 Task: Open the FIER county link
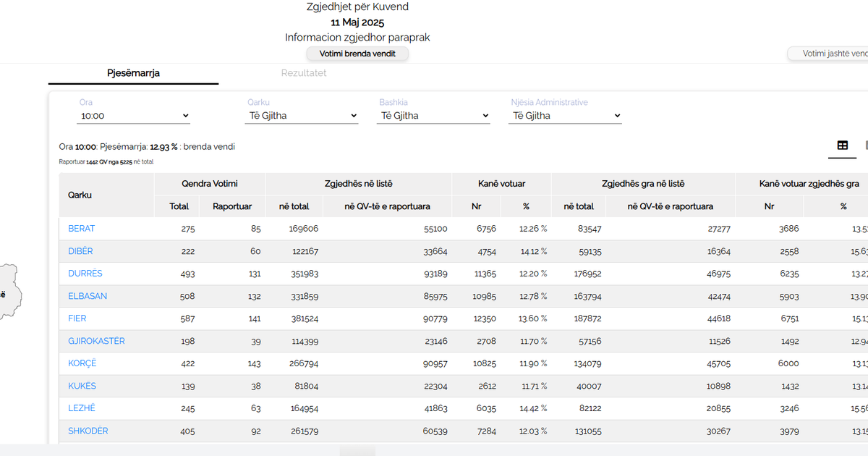click(x=77, y=318)
